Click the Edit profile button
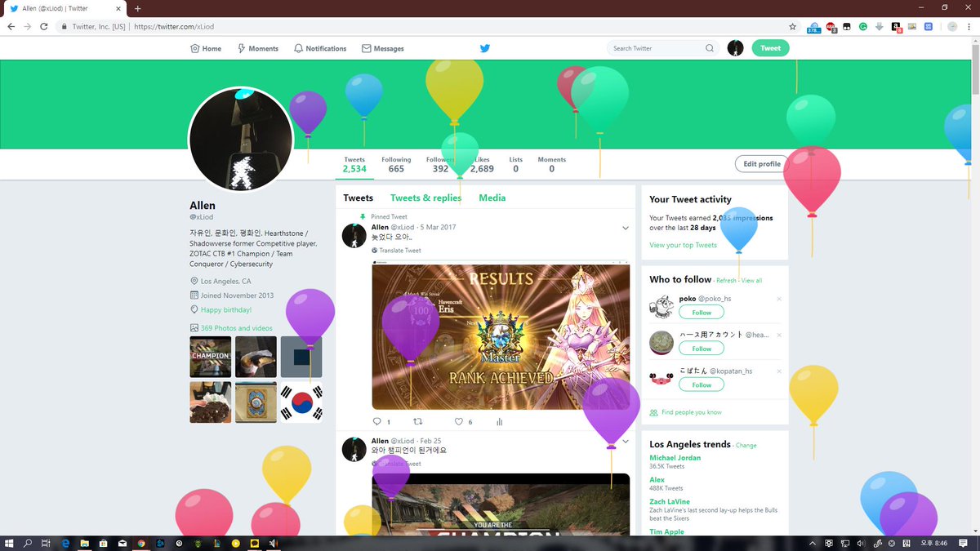The height and width of the screenshot is (551, 980). tap(762, 164)
